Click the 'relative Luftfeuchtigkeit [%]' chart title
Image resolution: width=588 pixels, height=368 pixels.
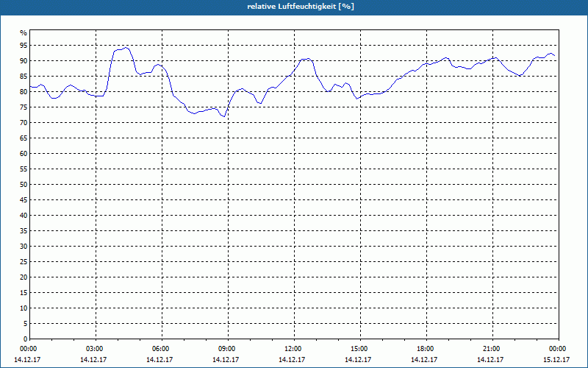point(301,7)
